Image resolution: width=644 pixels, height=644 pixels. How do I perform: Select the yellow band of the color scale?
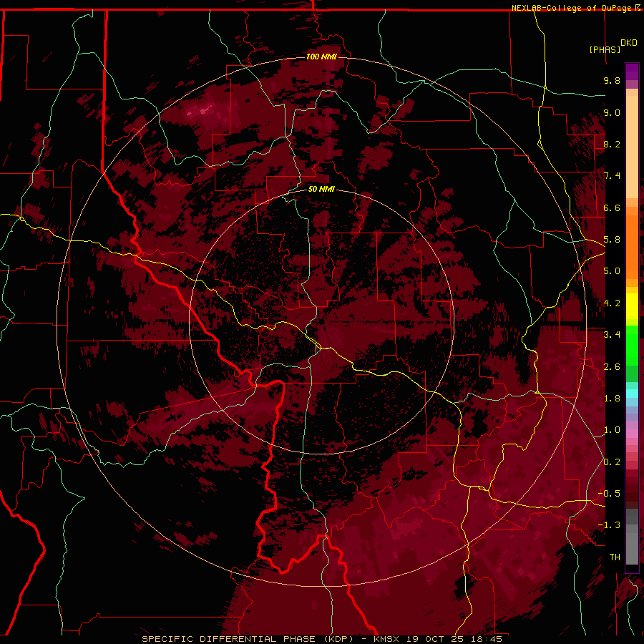(632, 306)
